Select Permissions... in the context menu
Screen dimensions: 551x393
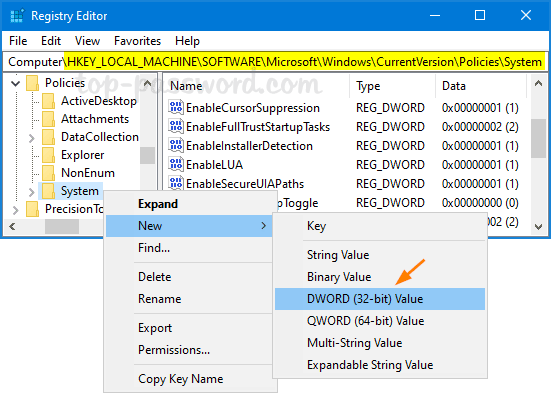[174, 350]
